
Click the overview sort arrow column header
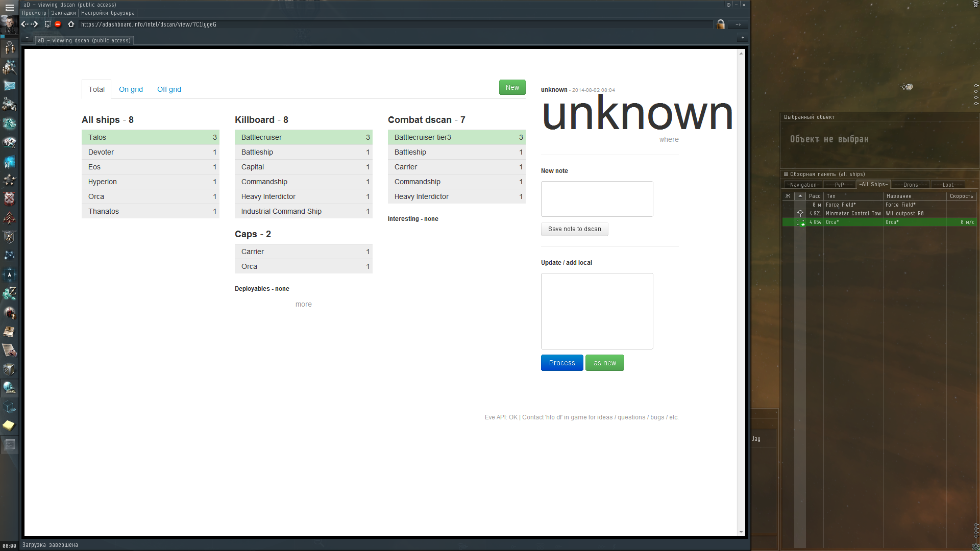pyautogui.click(x=800, y=196)
